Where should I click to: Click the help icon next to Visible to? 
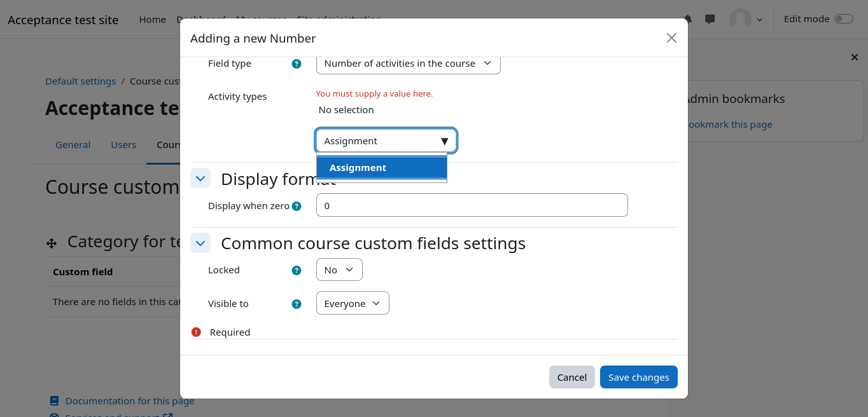(296, 304)
